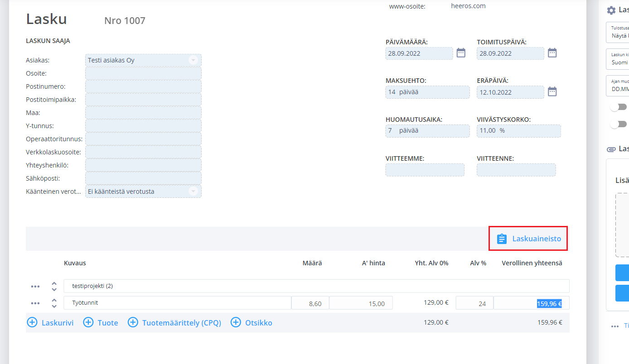Open three-dot menu on testiprojekti row
The image size is (629, 364).
[35, 287]
